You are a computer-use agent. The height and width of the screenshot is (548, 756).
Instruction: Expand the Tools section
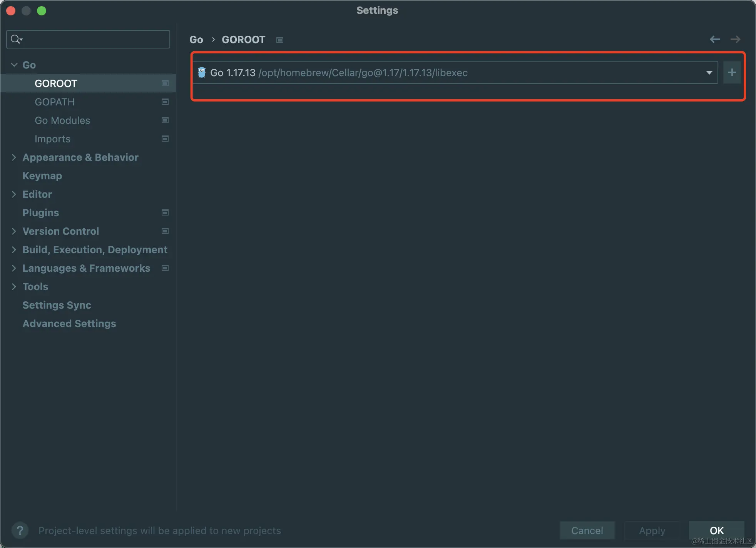pyautogui.click(x=14, y=287)
